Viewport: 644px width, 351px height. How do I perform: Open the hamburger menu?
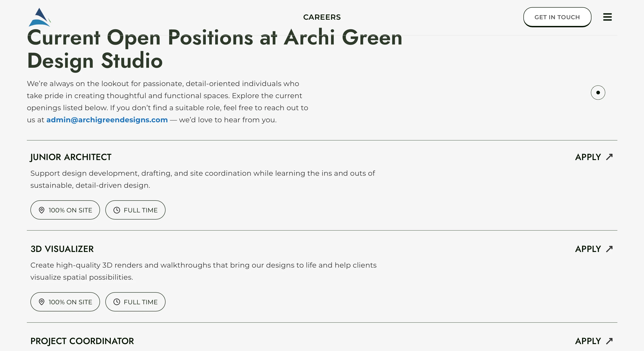607,17
